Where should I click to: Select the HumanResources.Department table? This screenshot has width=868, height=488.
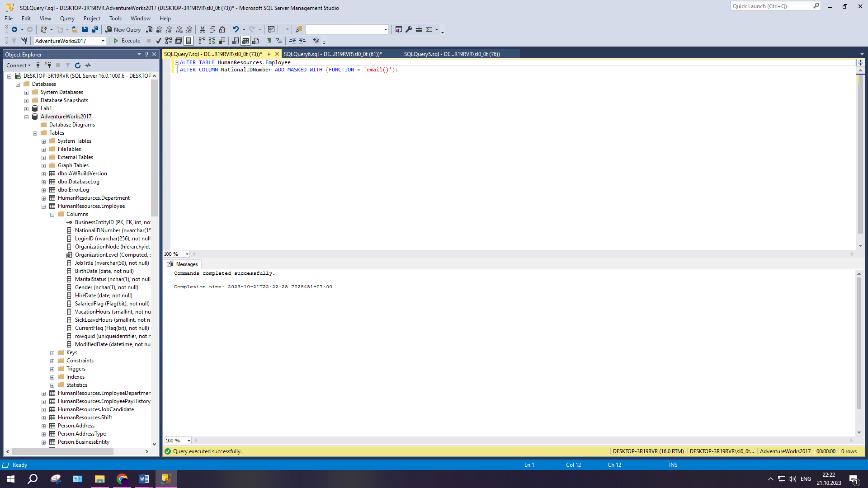click(x=94, y=198)
